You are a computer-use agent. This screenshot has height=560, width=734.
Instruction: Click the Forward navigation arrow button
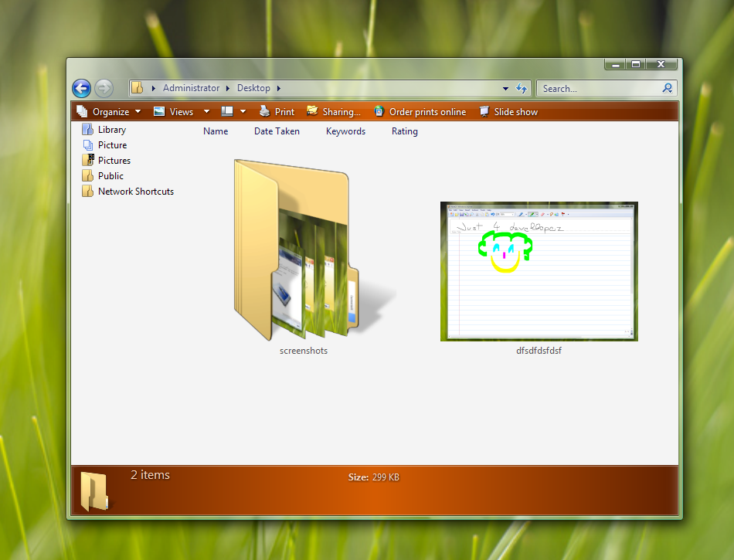click(104, 88)
